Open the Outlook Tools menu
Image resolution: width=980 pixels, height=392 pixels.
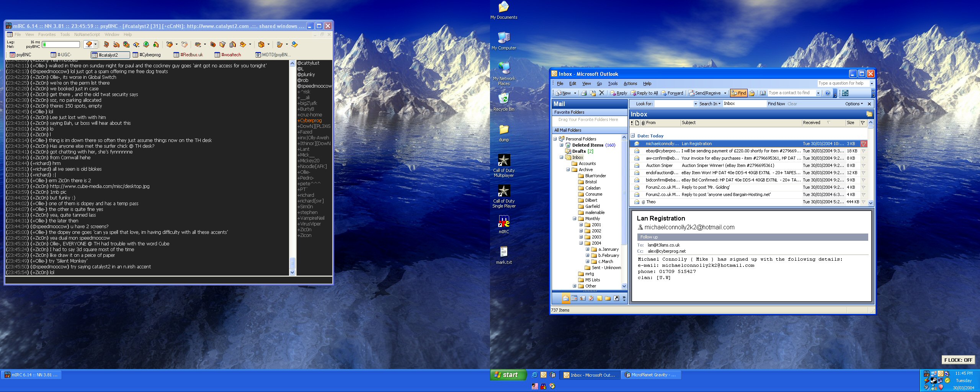click(x=612, y=83)
